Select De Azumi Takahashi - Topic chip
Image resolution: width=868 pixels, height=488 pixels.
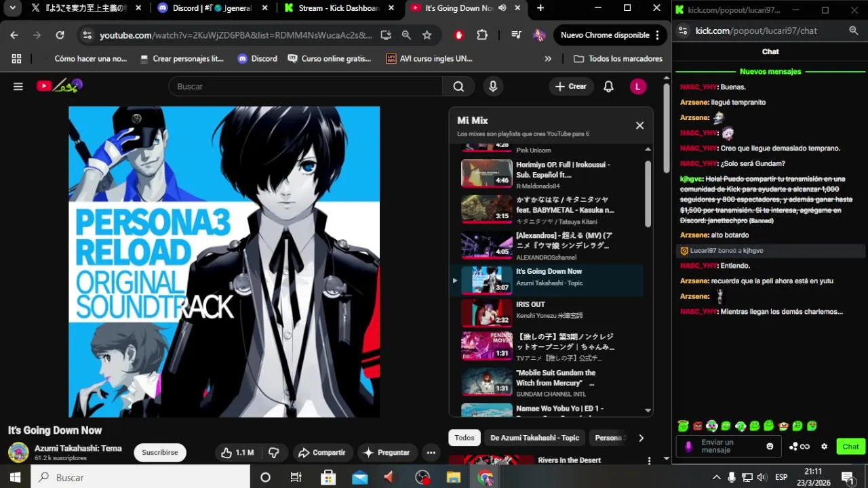coord(534,438)
